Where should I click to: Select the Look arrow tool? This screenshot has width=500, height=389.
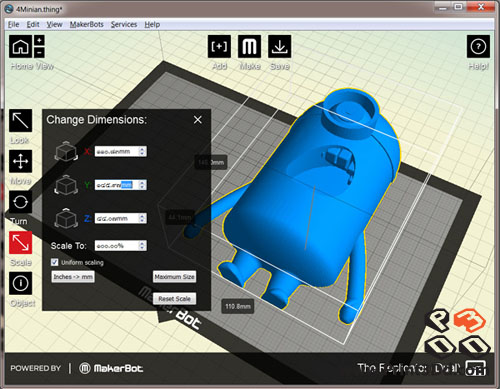(21, 120)
